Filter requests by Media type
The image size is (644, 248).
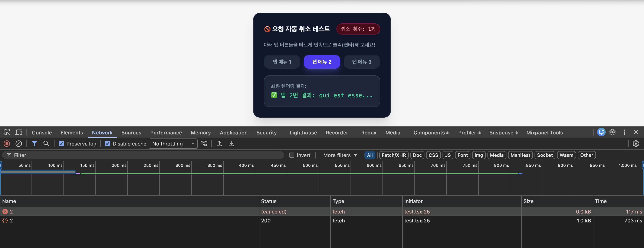[497, 155]
